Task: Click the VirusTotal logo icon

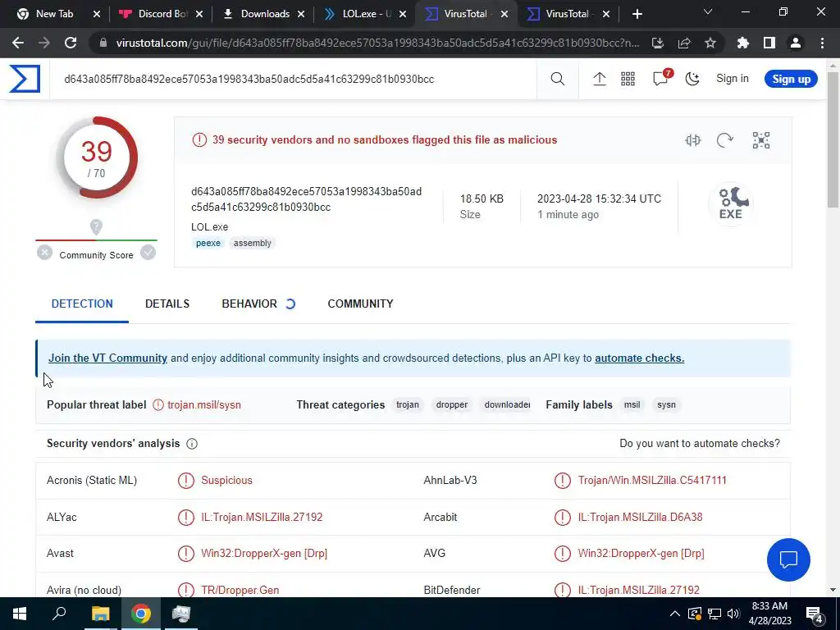Action: 25,79
